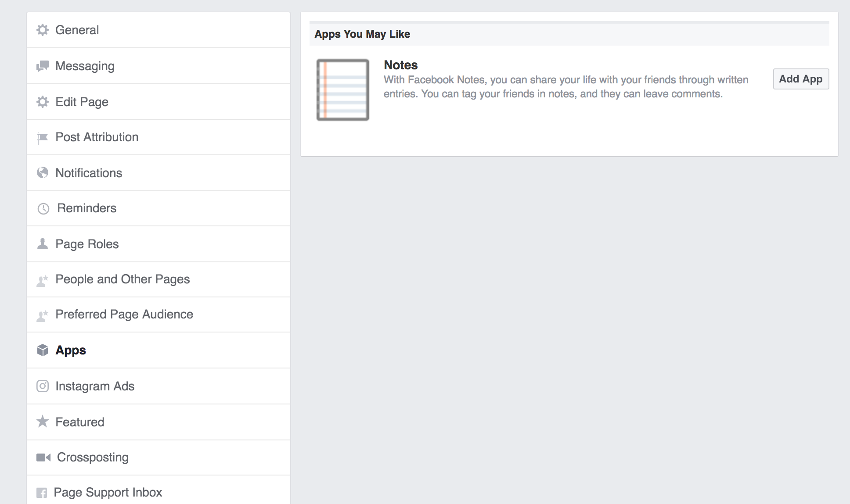
Task: Click the Notes app notebook thumbnail
Action: [x=343, y=90]
